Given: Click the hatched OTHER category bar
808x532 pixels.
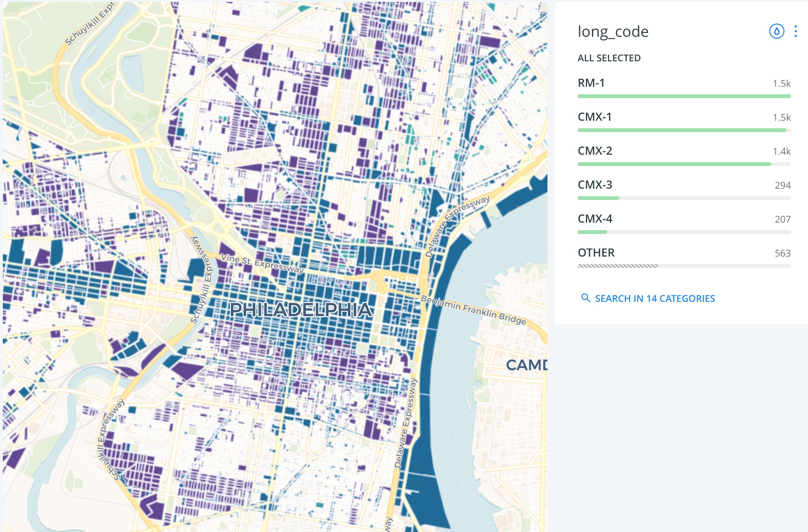Looking at the screenshot, I should click(x=617, y=266).
